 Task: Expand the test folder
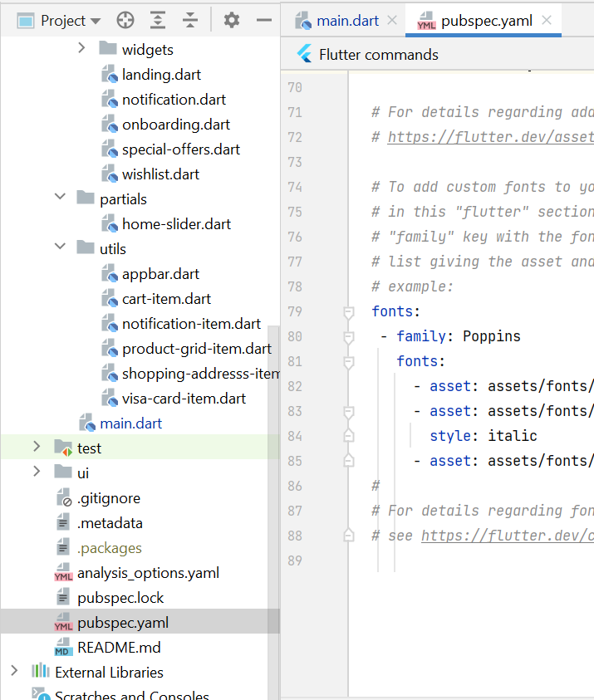[37, 448]
